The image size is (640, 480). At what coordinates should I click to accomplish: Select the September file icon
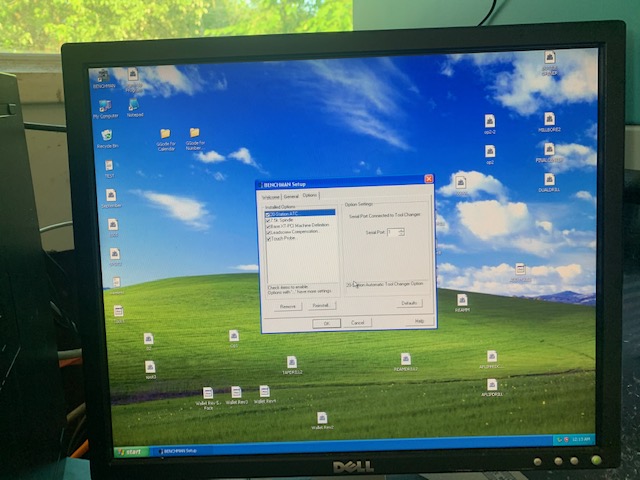pos(111,198)
